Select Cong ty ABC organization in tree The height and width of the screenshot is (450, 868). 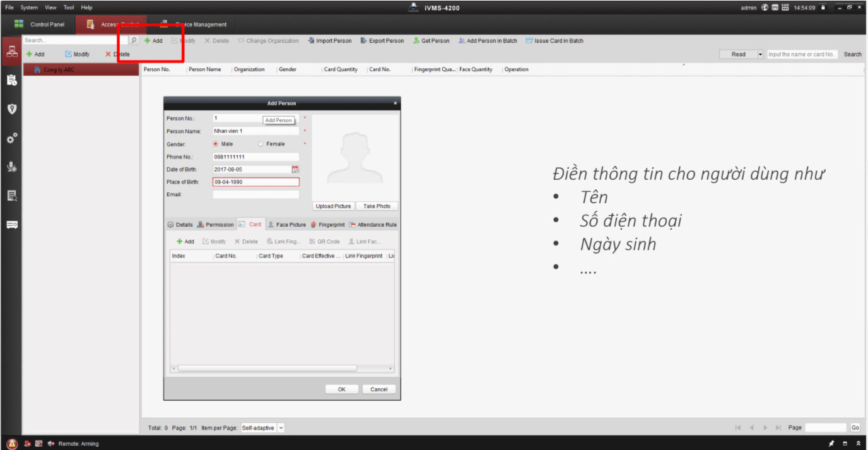(58, 69)
